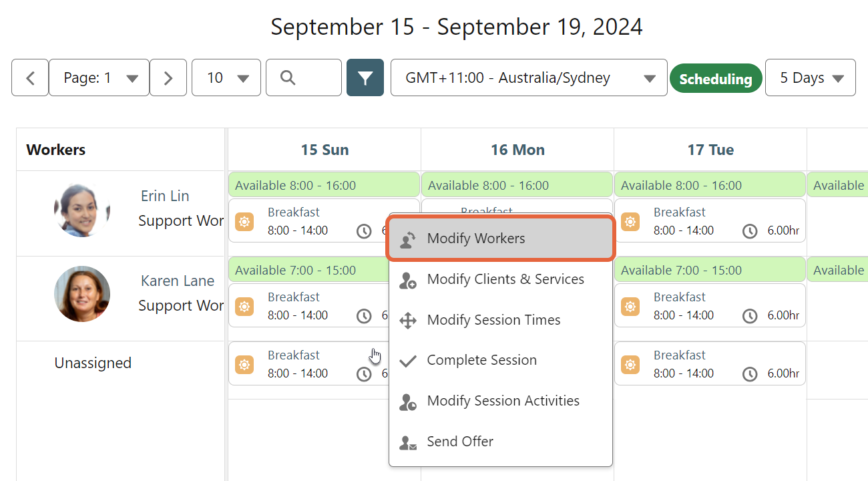
Task: Open the 5 Days view dropdown
Action: coord(810,77)
